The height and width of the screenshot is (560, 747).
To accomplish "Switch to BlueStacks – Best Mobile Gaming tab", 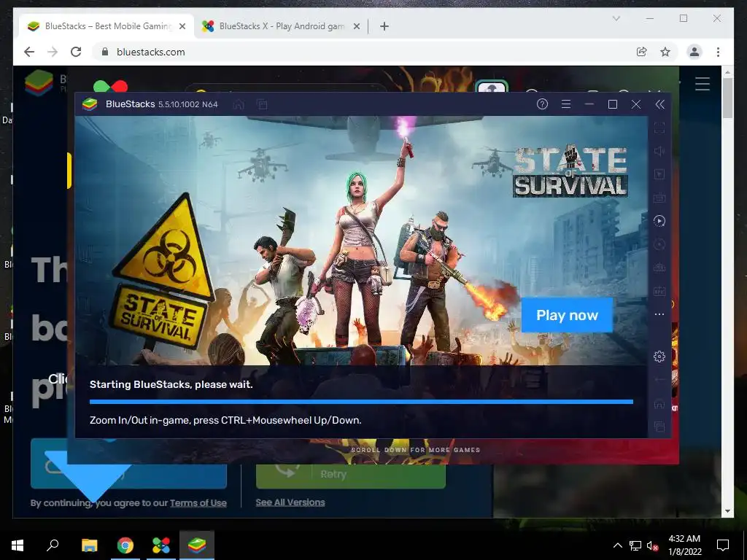I will pos(107,26).
